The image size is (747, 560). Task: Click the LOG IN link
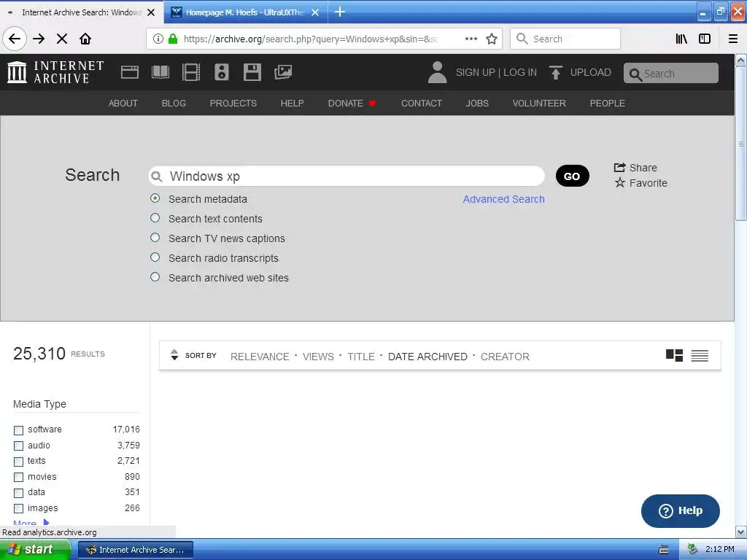[x=520, y=72]
